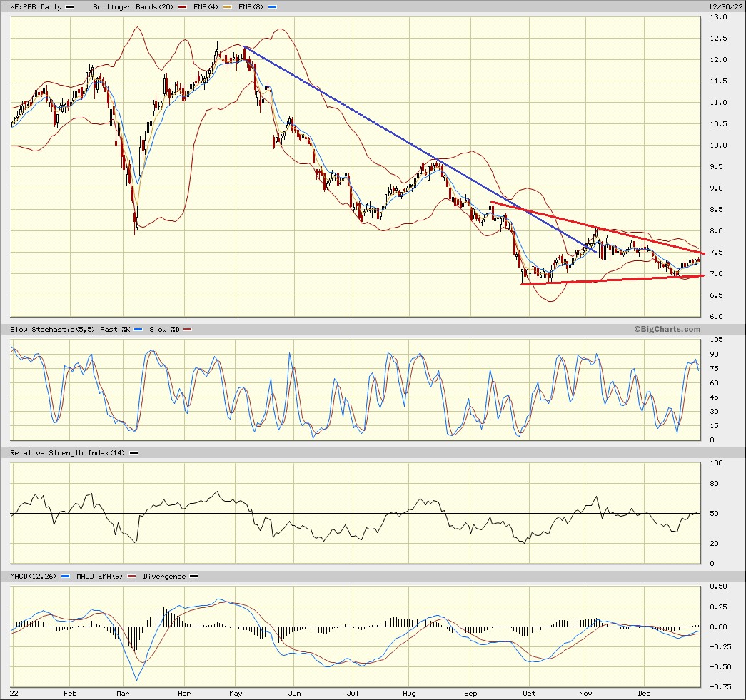746x700 pixels.
Task: Toggle the Relative Strength Index(14) display
Action: 133,452
